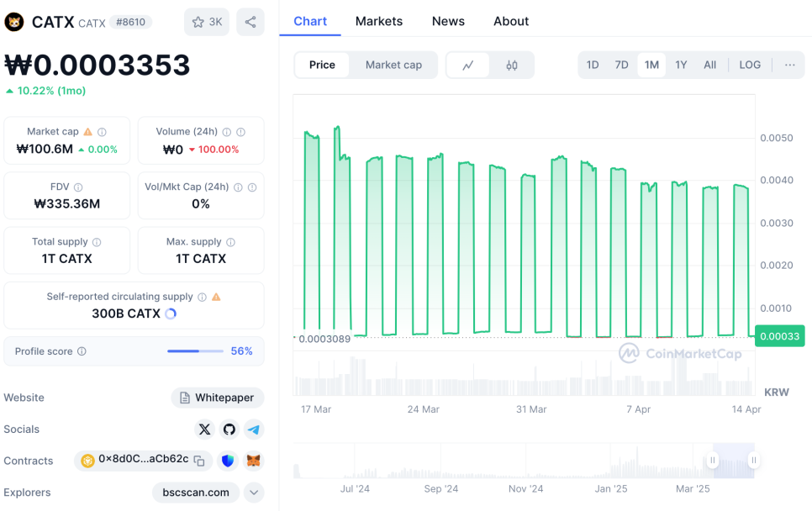Screen dimensions: 812x511
Task: Click the Profile score progress bar
Action: click(x=195, y=351)
